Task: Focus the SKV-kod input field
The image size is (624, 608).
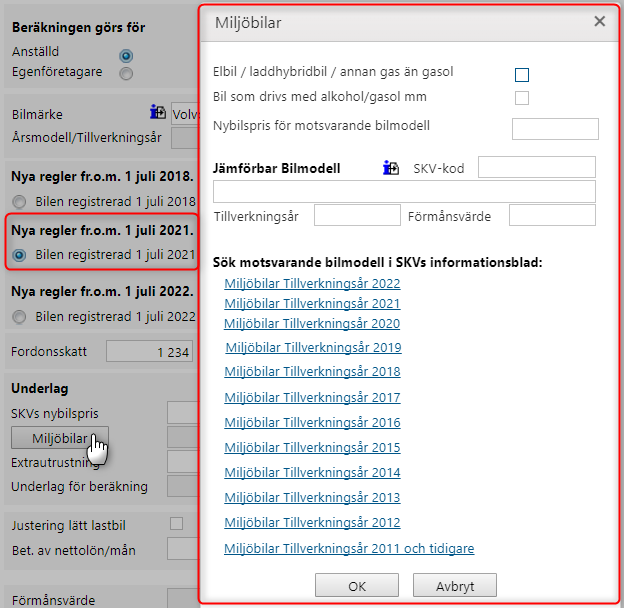Action: (536, 167)
